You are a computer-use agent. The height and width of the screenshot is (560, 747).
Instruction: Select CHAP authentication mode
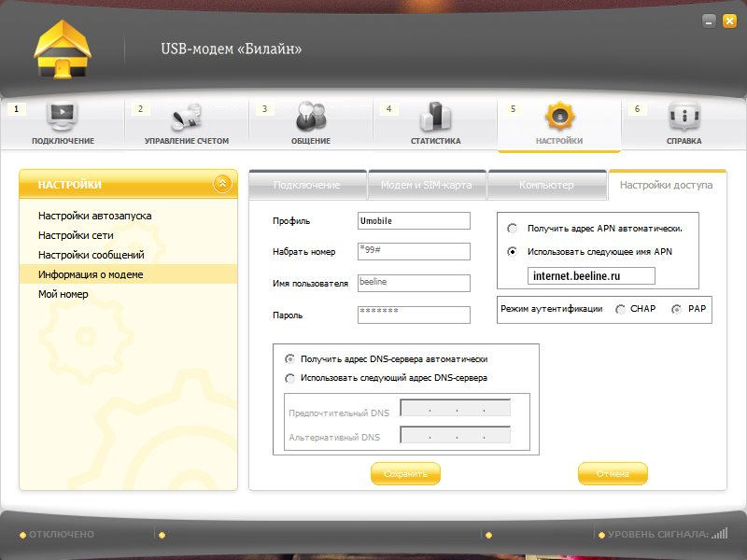point(621,309)
